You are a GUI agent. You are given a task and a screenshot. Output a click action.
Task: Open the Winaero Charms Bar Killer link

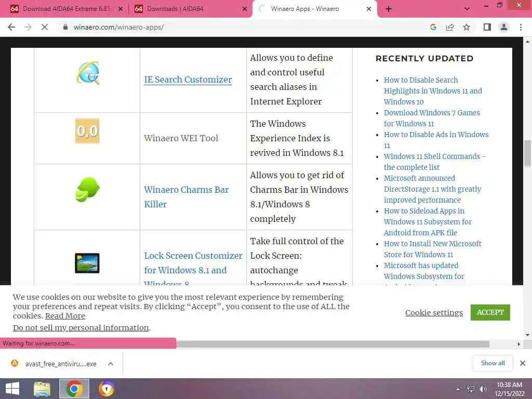[x=187, y=197]
